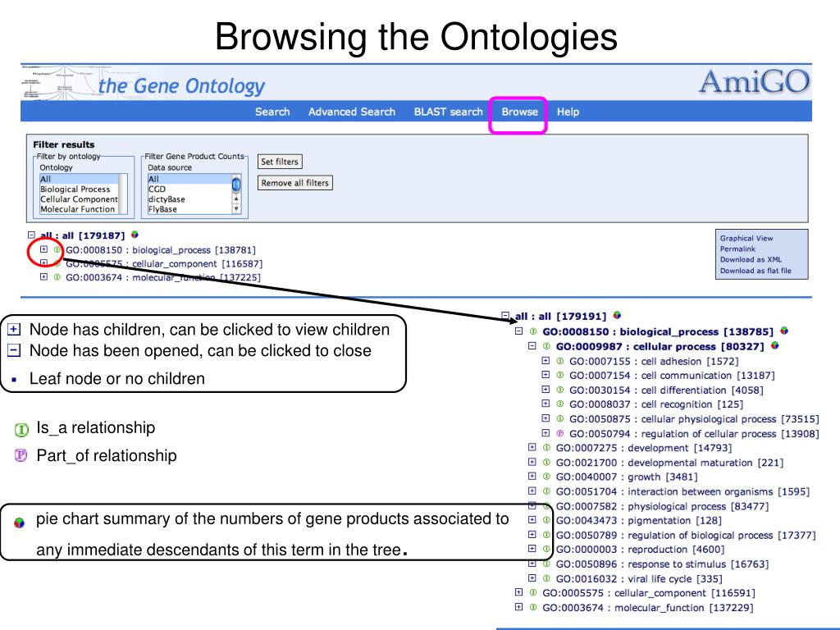This screenshot has width=840, height=630.
Task: Click the Set filters button
Action: coord(280,162)
